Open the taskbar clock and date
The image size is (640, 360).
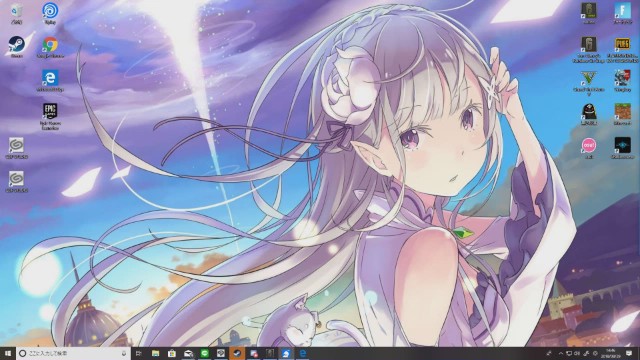click(x=611, y=353)
